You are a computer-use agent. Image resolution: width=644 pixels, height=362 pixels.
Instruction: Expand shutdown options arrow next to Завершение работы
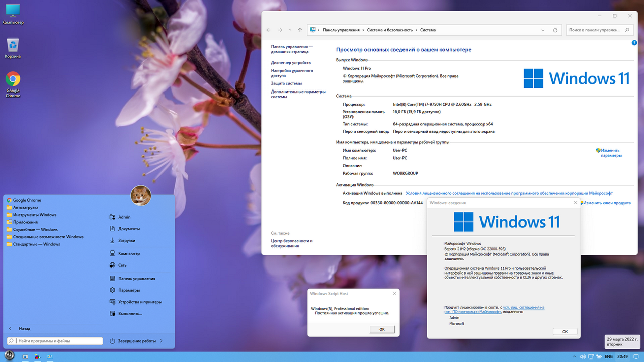(x=161, y=341)
